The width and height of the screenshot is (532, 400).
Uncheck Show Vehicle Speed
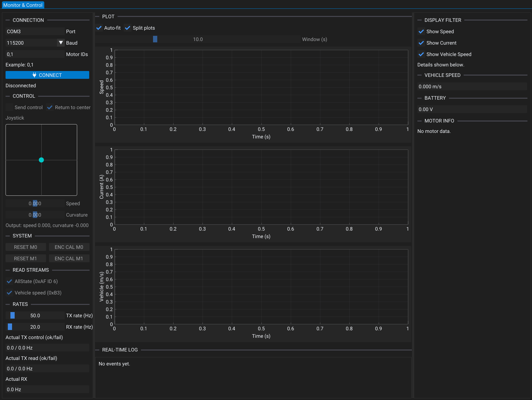[421, 54]
